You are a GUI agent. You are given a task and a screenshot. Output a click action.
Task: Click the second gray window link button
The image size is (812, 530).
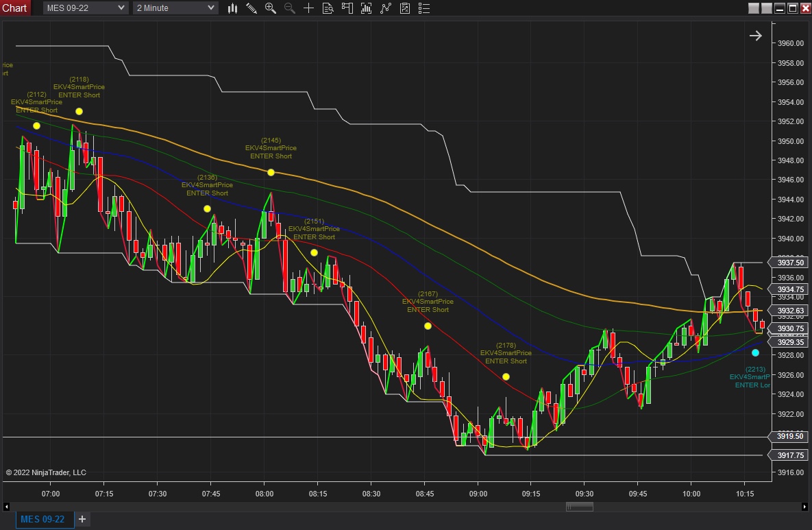pyautogui.click(x=766, y=8)
